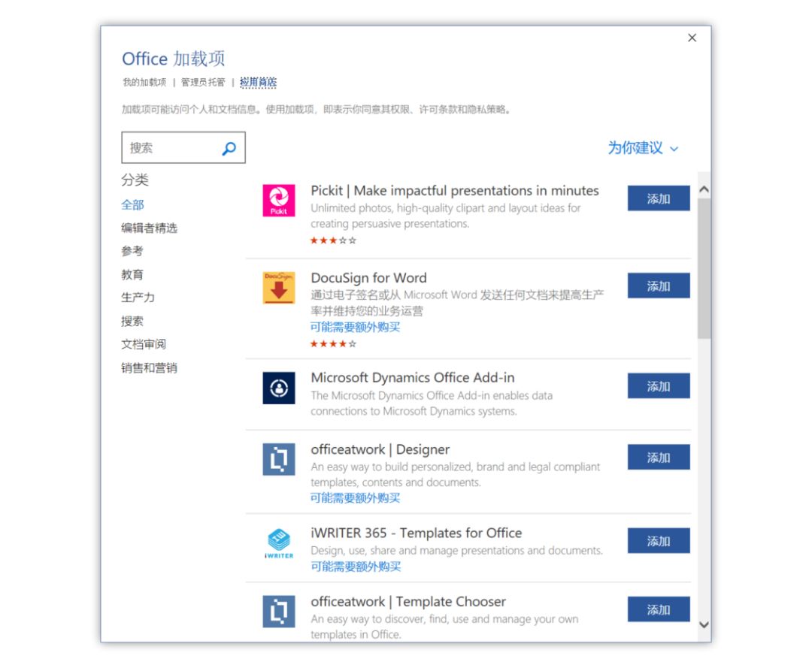The height and width of the screenshot is (668, 812).
Task: Open iWRITER 365 title
Action: click(x=417, y=533)
